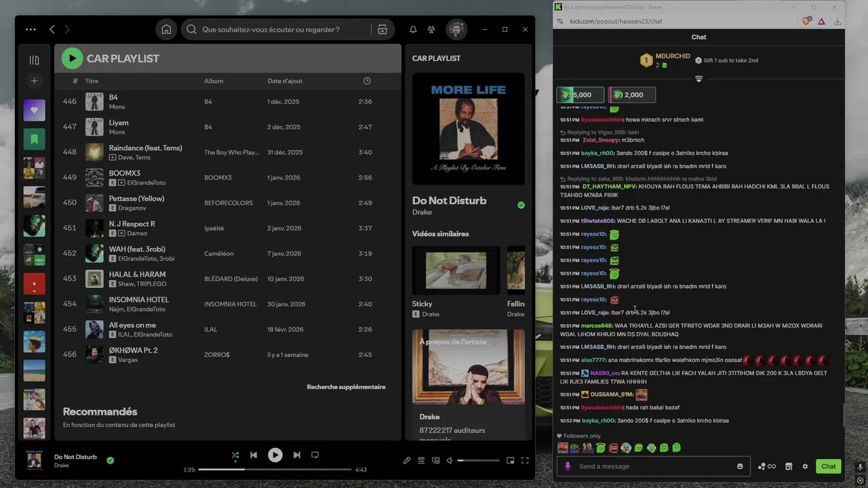Open the Caméléon album link
868x488 pixels.
point(219,253)
